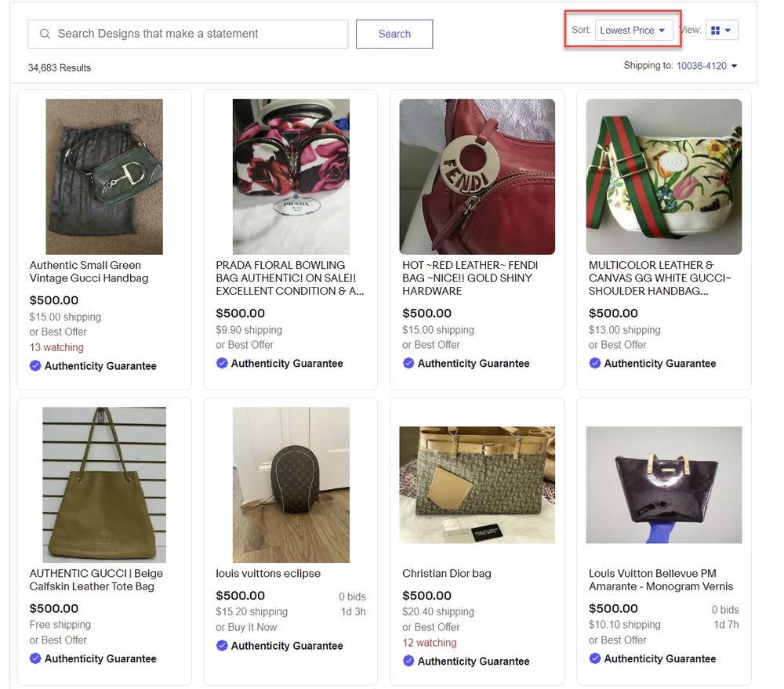The width and height of the screenshot is (784, 689).
Task: Click the 13 watching link on the Gucci handbag
Action: pos(56,346)
